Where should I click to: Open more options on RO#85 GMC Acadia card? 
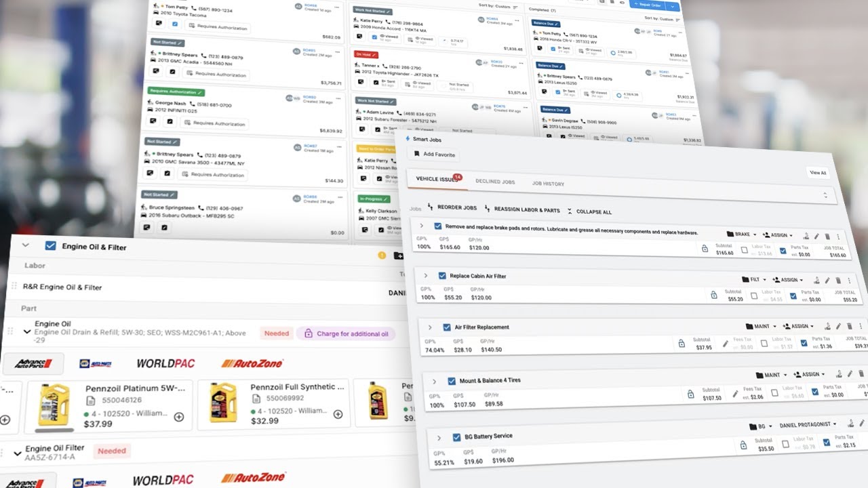(338, 53)
